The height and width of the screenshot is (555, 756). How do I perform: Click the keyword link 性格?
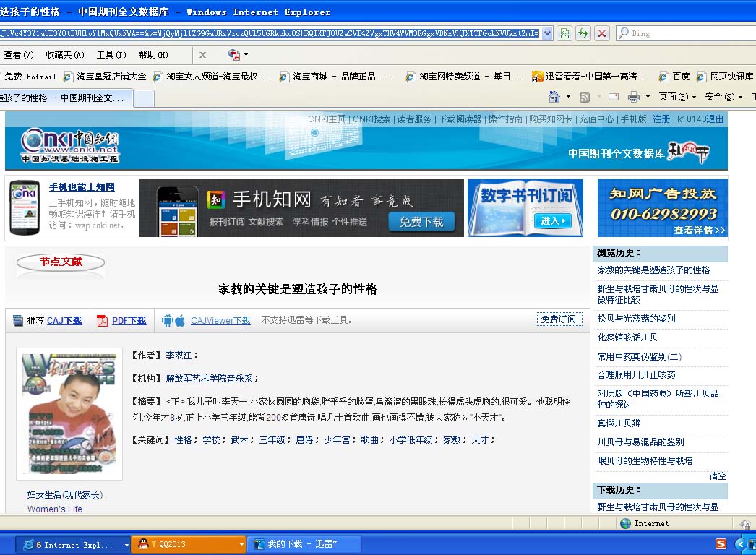[x=183, y=440]
